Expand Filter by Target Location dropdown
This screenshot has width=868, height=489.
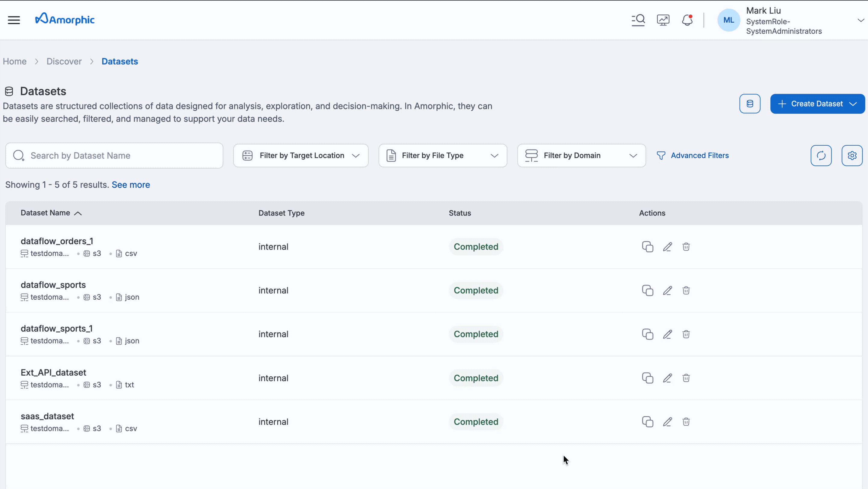[x=356, y=155]
